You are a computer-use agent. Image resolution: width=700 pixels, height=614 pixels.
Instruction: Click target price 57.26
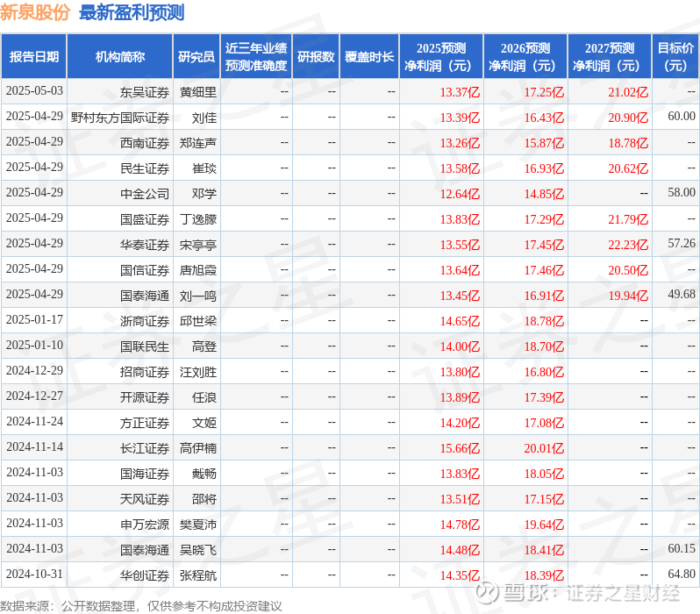tap(682, 243)
